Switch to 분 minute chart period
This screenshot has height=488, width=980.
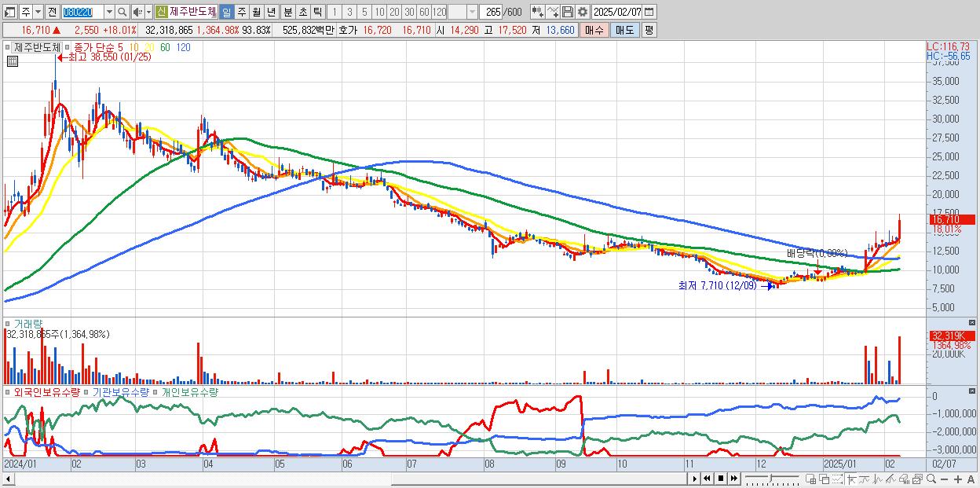point(287,12)
